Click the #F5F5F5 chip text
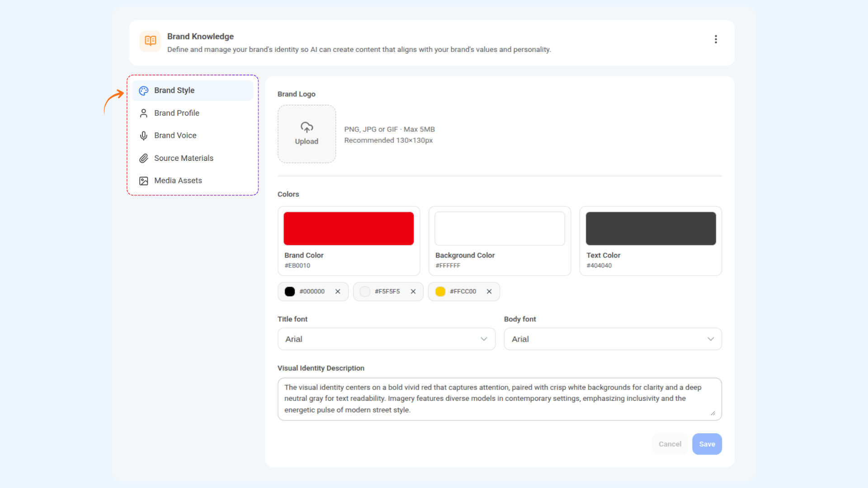The height and width of the screenshot is (488, 868). [387, 291]
